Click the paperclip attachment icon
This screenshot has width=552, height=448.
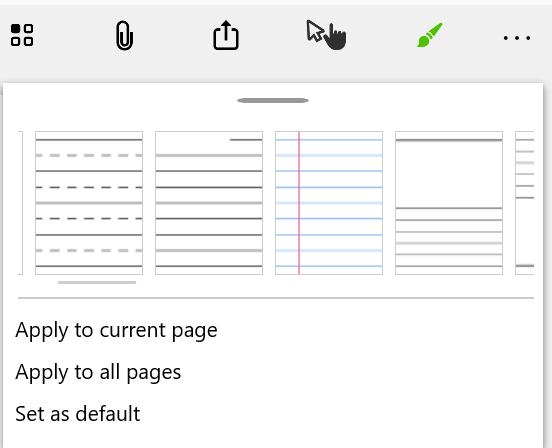pos(124,36)
